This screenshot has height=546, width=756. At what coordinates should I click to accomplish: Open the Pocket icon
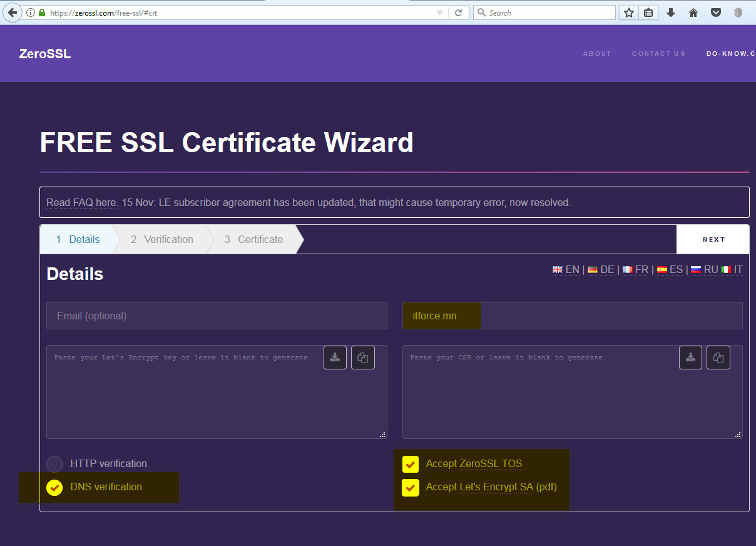(716, 13)
